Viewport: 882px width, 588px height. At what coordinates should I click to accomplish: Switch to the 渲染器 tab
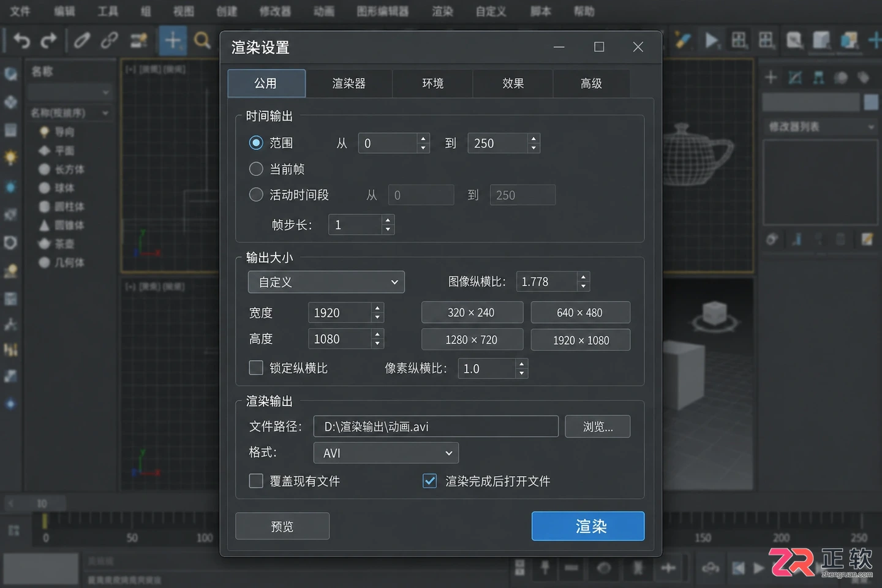coord(349,83)
